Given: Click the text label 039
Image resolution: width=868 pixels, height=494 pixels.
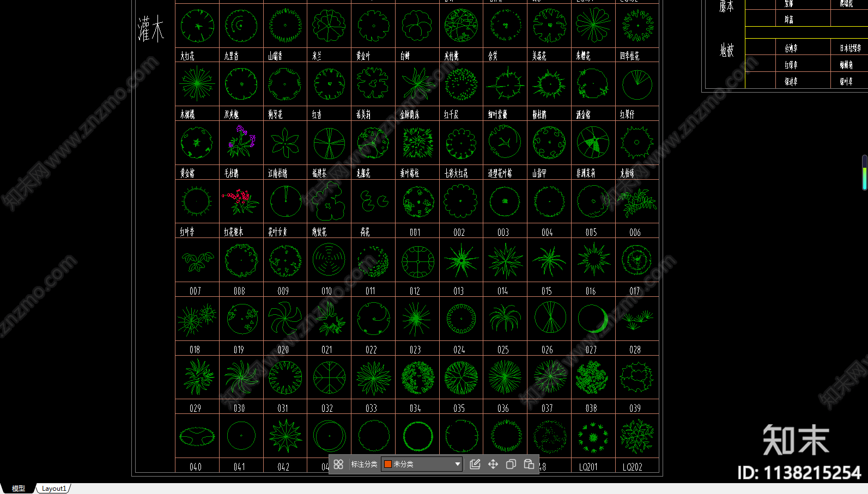Looking at the screenshot, I should (x=635, y=408).
